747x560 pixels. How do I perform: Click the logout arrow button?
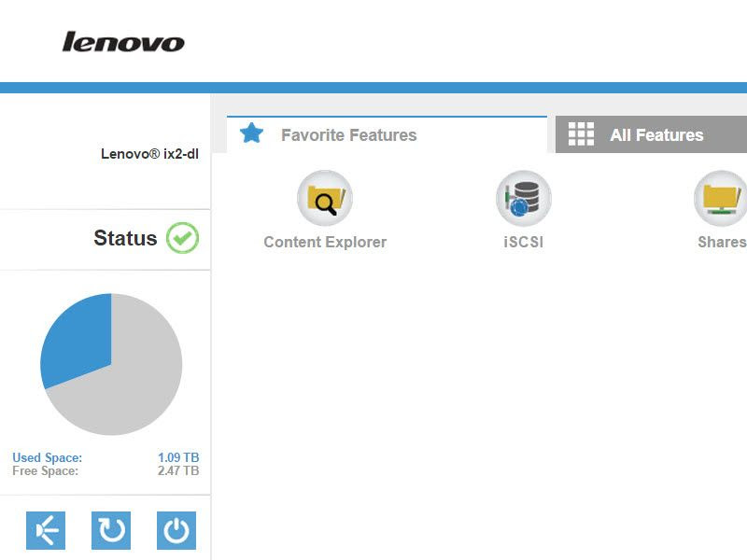[x=46, y=530]
